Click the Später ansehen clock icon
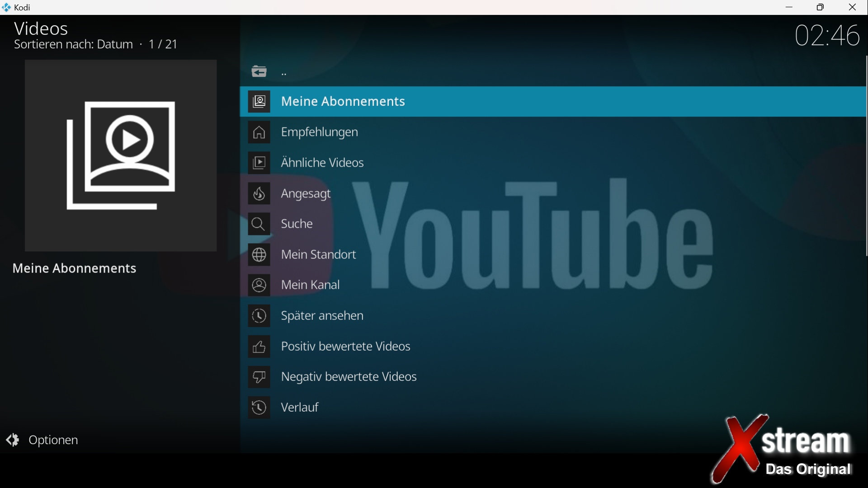 pos(259,316)
